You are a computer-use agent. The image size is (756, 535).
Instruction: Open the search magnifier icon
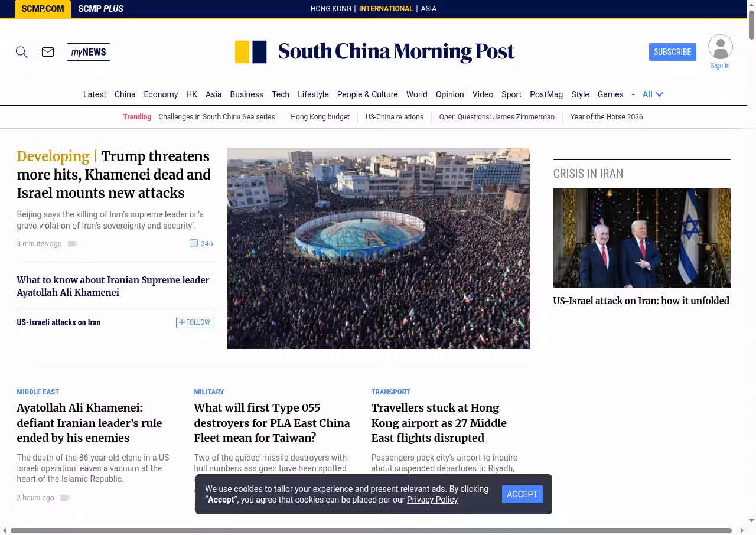(x=22, y=52)
